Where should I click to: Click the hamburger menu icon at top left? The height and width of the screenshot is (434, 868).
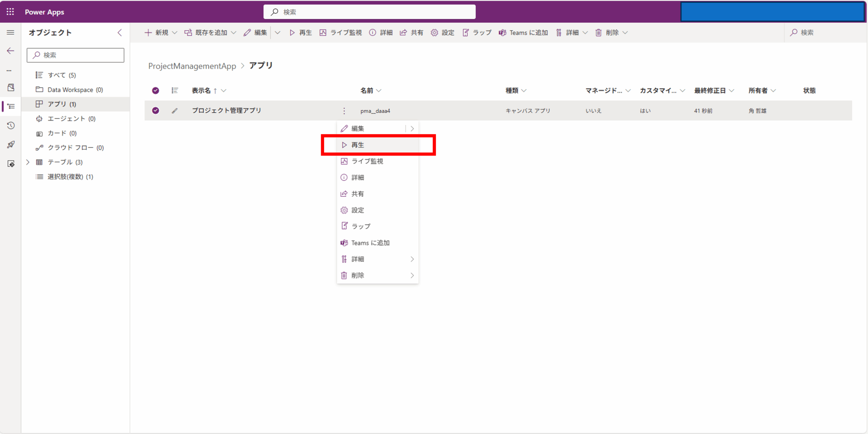click(x=11, y=32)
